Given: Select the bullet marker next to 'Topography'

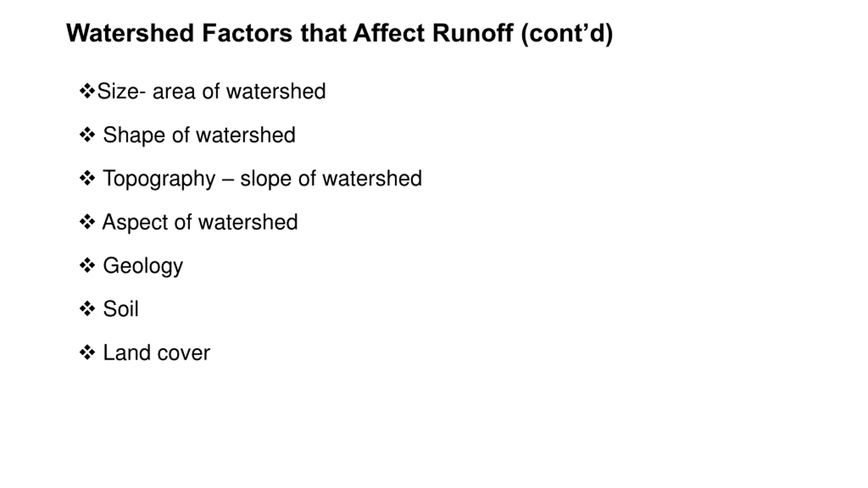Looking at the screenshot, I should click(x=87, y=178).
